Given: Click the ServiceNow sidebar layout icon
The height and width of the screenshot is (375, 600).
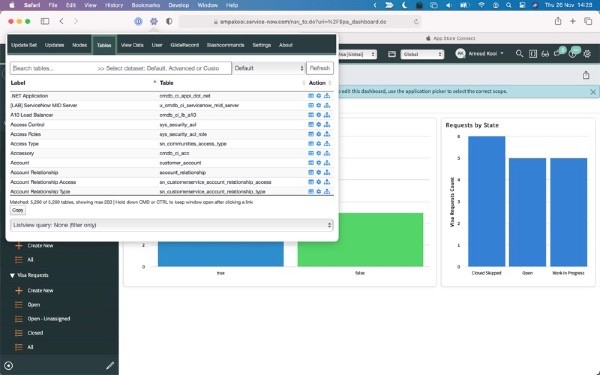Looking at the screenshot, I should [x=533, y=54].
